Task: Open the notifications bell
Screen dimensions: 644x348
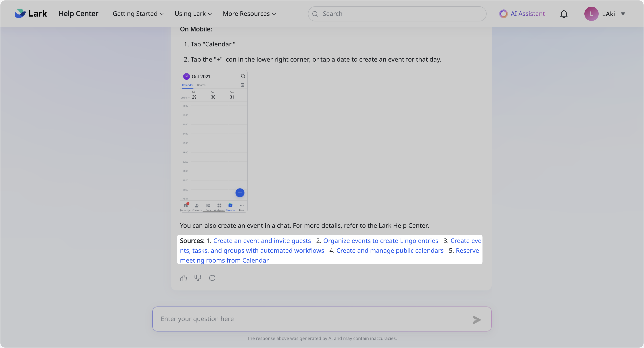Action: (x=564, y=14)
